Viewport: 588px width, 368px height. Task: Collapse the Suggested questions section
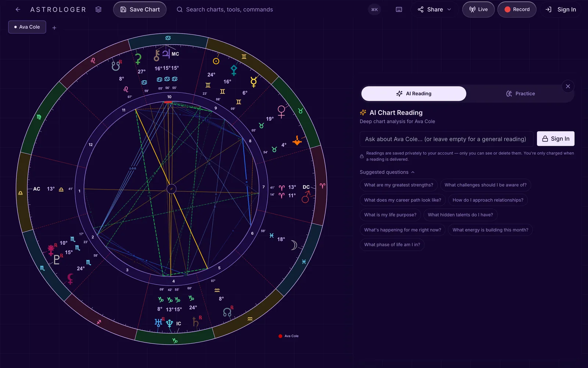387,172
